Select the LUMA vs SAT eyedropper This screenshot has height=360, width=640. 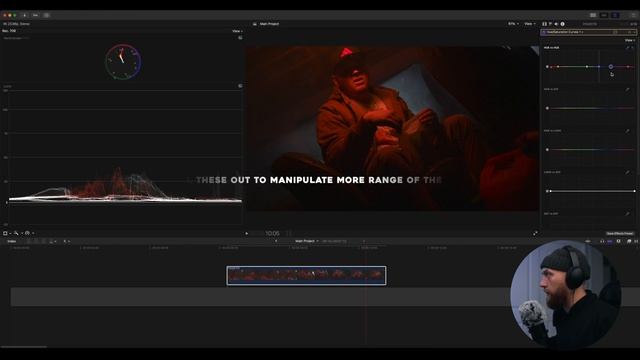pyautogui.click(x=628, y=172)
